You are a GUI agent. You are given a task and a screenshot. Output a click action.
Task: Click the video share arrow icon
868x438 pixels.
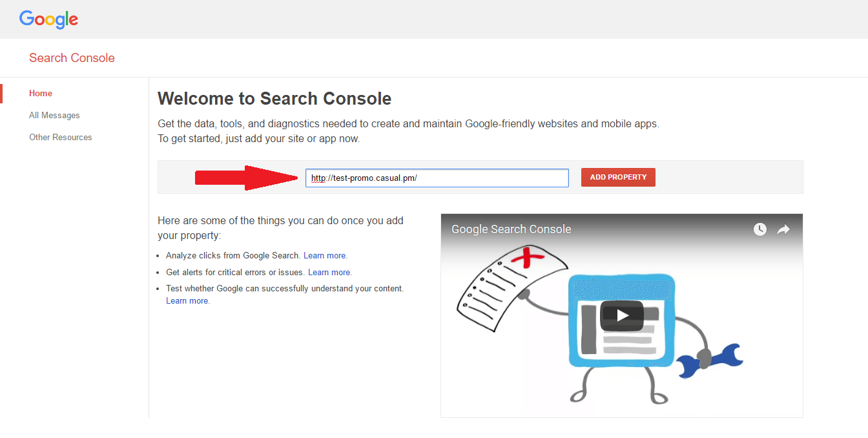[x=783, y=229]
